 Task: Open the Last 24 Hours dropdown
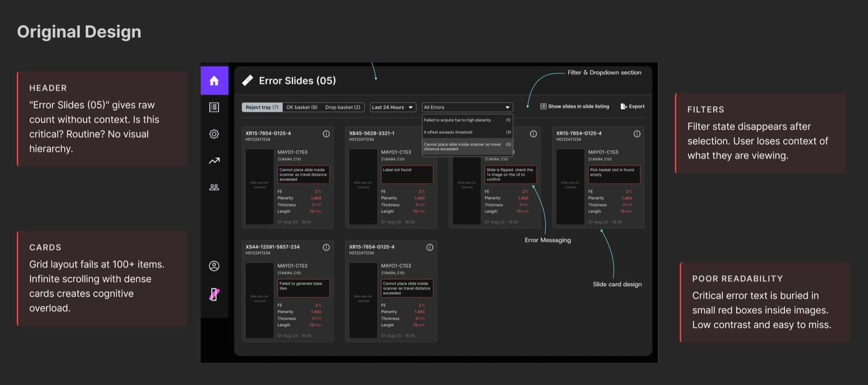click(x=393, y=107)
